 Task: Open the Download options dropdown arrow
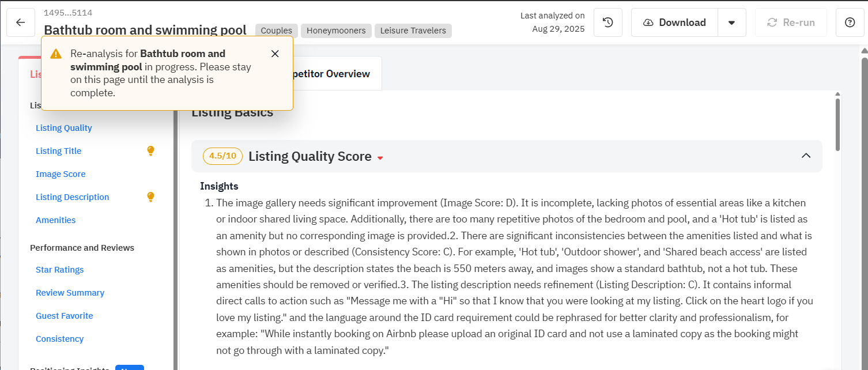[731, 22]
